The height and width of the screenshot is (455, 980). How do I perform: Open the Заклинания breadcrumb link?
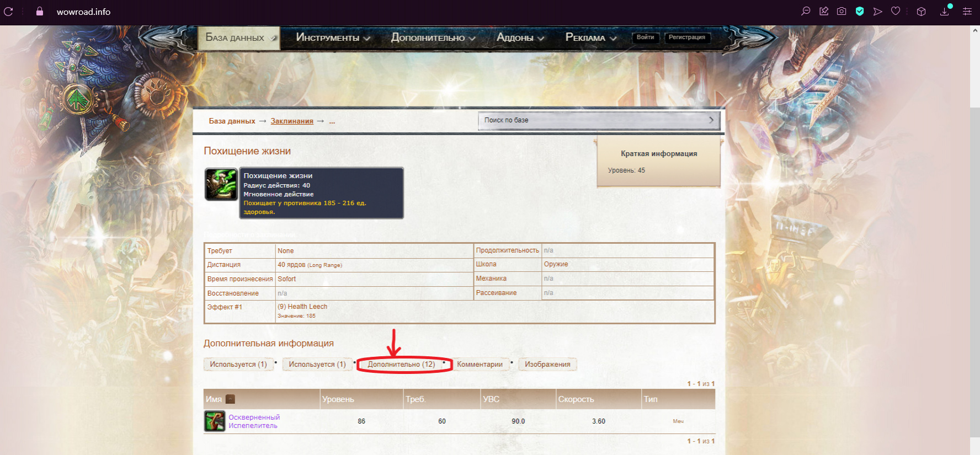click(292, 121)
